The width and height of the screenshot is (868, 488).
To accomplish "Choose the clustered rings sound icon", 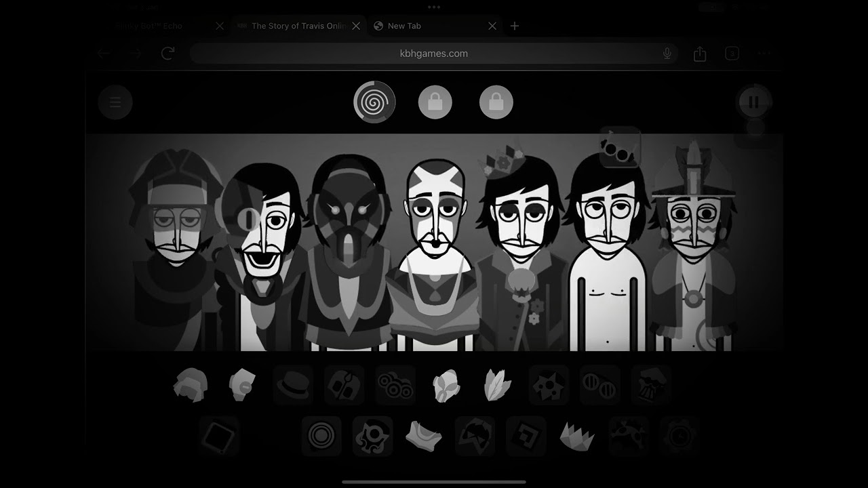I will point(395,385).
